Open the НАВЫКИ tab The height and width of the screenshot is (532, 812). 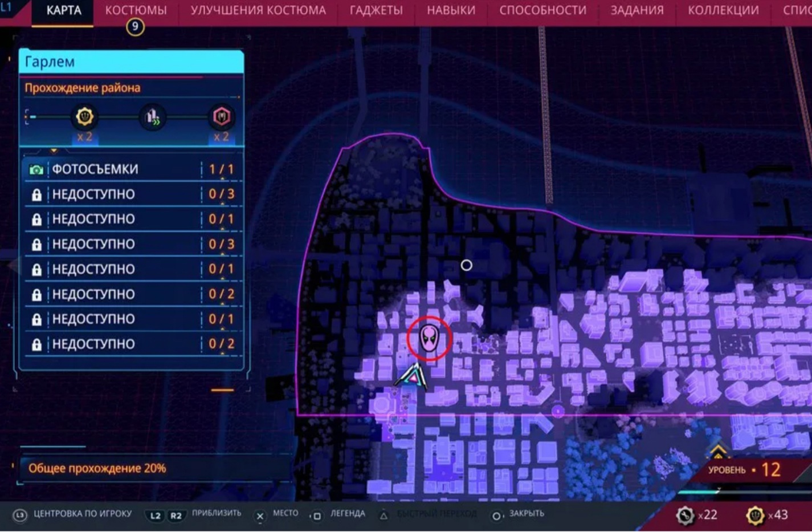coord(451,10)
